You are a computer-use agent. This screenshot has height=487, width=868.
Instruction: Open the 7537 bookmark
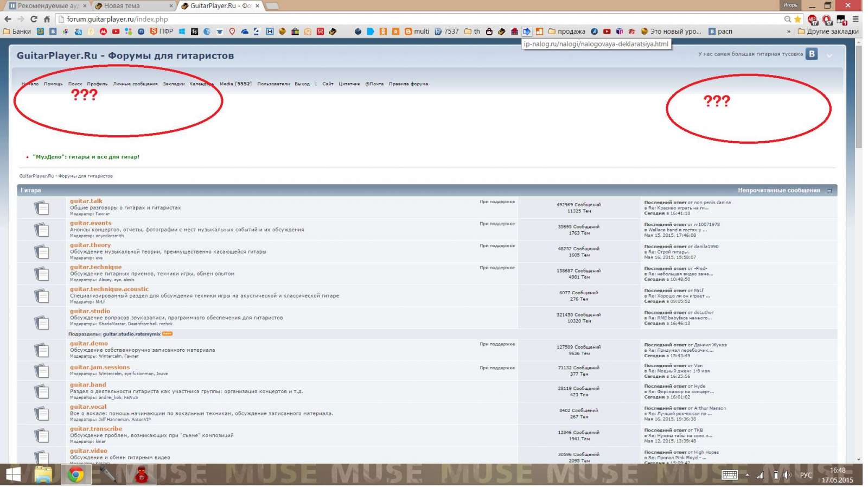tap(446, 31)
